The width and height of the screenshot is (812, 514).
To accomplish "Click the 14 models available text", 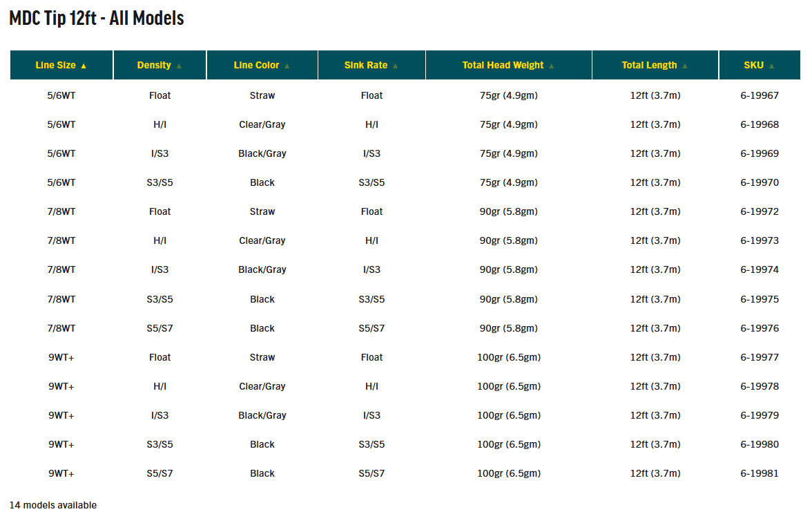I will click(52, 504).
